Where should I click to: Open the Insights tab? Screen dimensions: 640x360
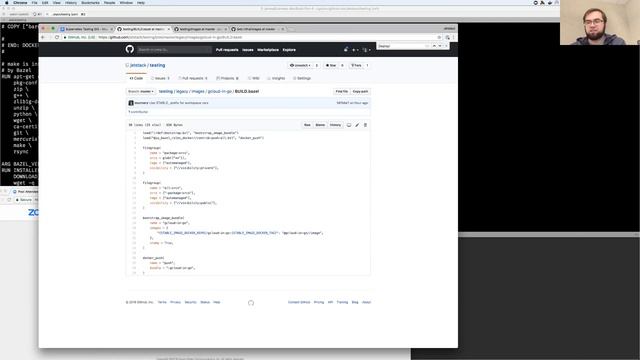pyautogui.click(x=276, y=78)
